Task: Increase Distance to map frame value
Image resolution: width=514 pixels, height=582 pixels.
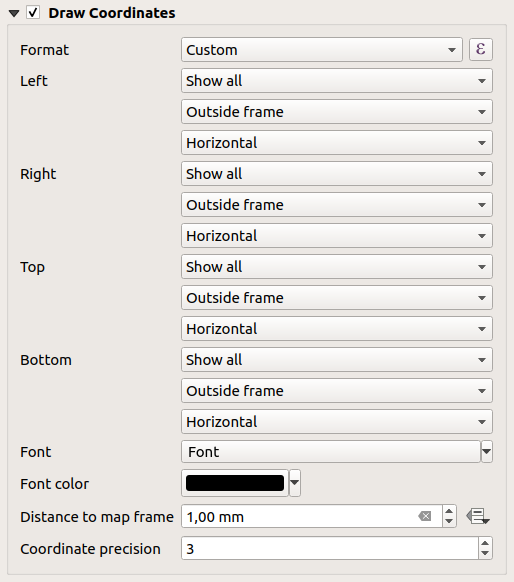Action: [x=449, y=511]
